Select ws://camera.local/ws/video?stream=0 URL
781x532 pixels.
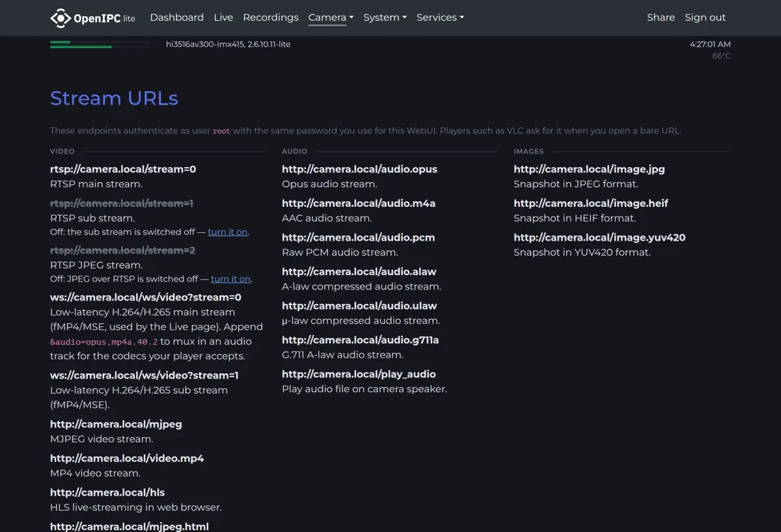(x=146, y=297)
